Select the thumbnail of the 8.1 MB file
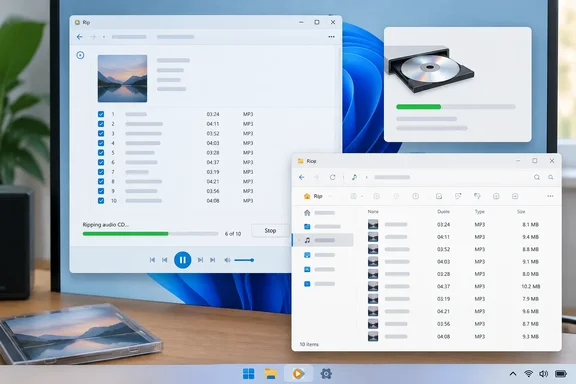576x384 pixels. coord(373,225)
